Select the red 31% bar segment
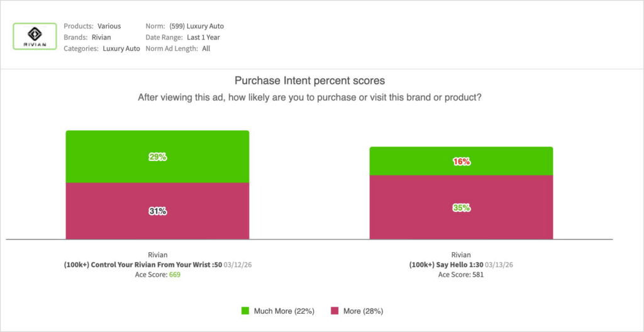644x332 pixels. click(157, 211)
